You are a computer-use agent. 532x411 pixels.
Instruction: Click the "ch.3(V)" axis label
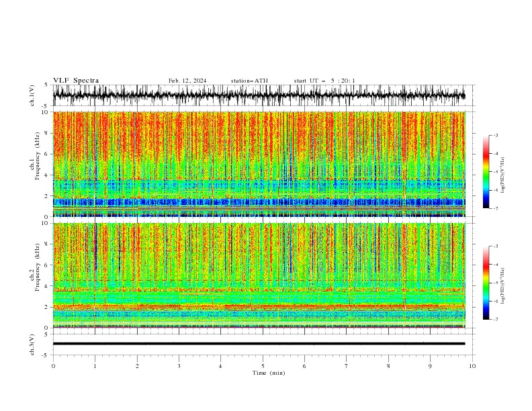pyautogui.click(x=32, y=345)
